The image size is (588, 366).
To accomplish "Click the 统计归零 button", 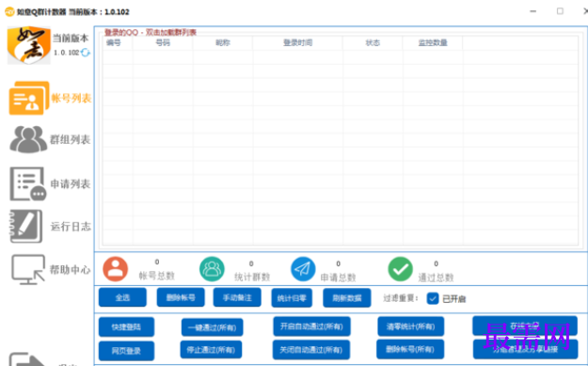I will point(292,298).
